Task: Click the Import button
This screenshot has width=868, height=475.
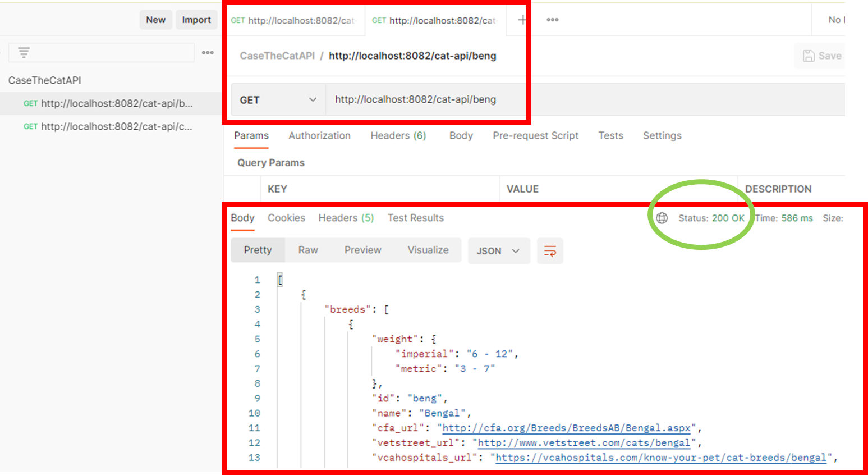Action: click(196, 20)
